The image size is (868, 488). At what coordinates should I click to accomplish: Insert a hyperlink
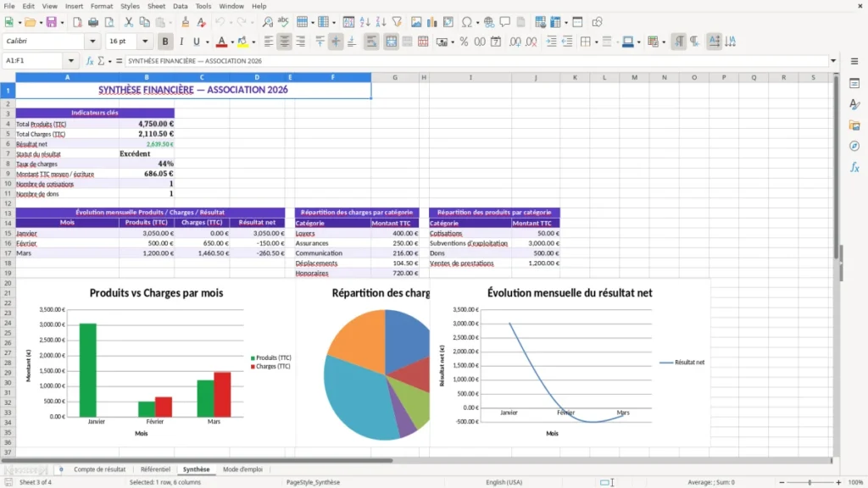489,22
